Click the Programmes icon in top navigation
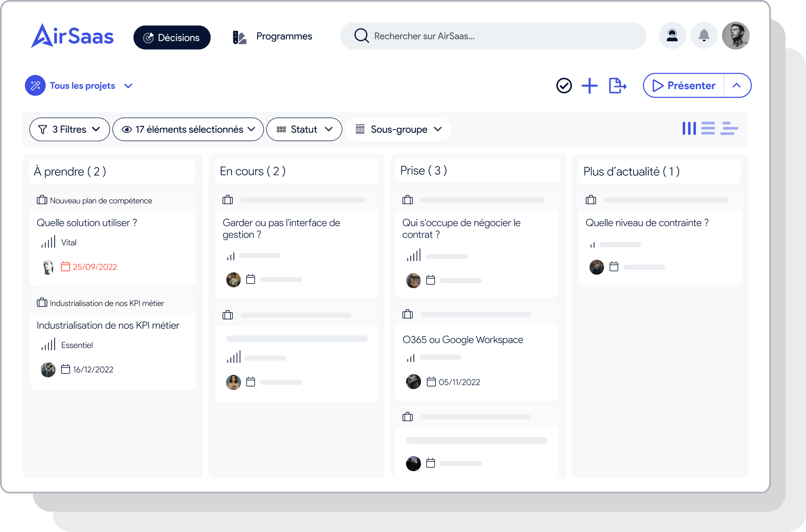The width and height of the screenshot is (806, 532). click(239, 37)
